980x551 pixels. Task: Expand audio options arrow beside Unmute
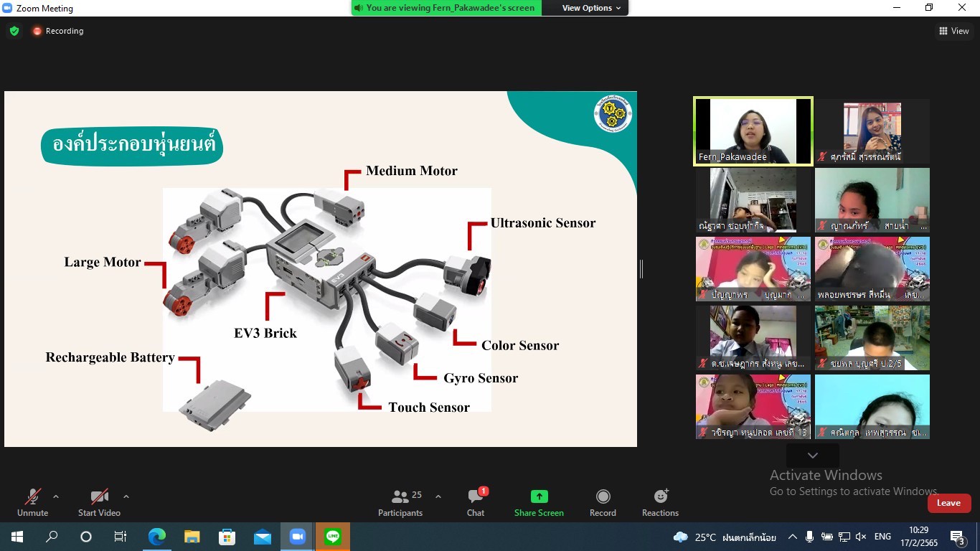(56, 496)
